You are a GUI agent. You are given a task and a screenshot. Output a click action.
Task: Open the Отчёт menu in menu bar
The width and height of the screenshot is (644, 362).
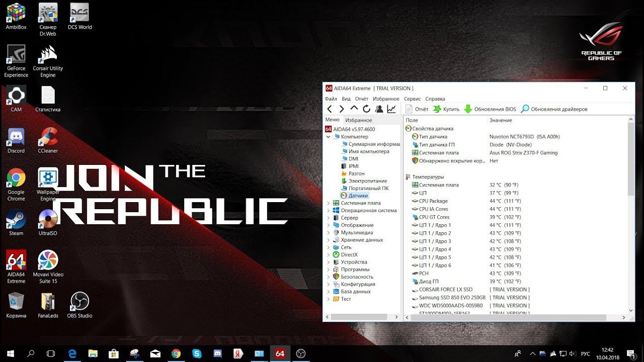tap(362, 99)
